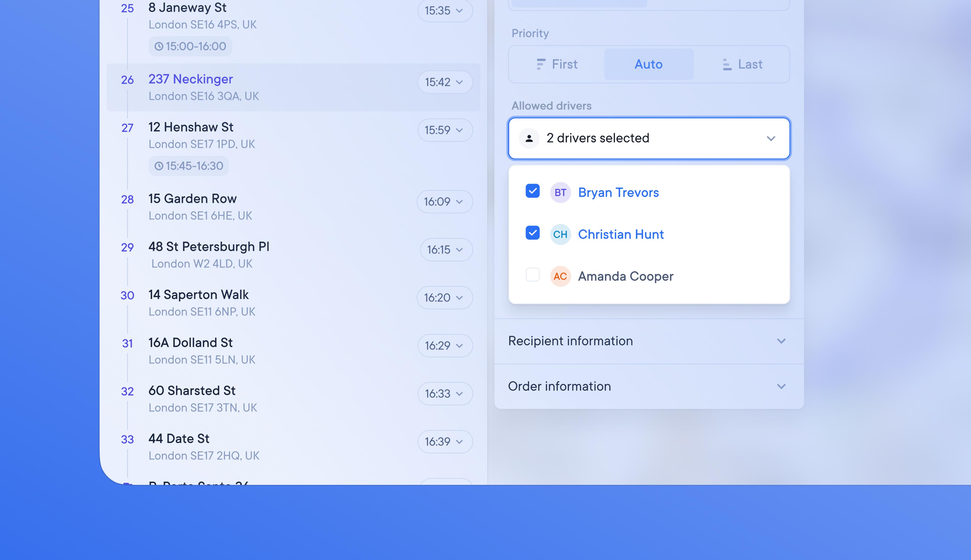
Task: Open the 15:42 time dropdown for 237 Neckinger
Action: [x=445, y=82]
